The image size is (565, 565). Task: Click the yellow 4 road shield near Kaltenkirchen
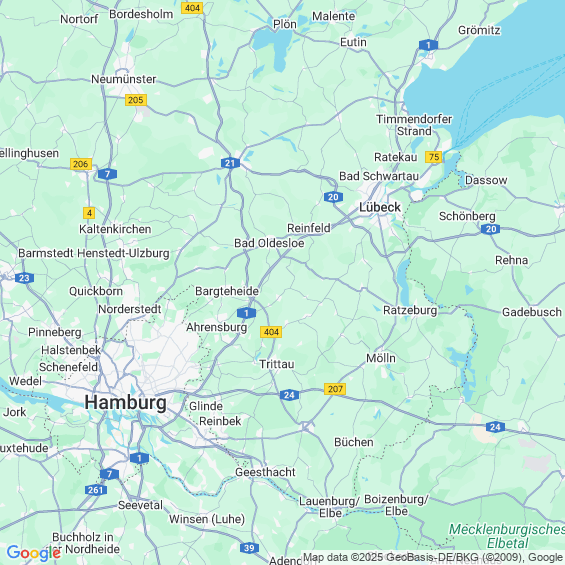pyautogui.click(x=89, y=213)
